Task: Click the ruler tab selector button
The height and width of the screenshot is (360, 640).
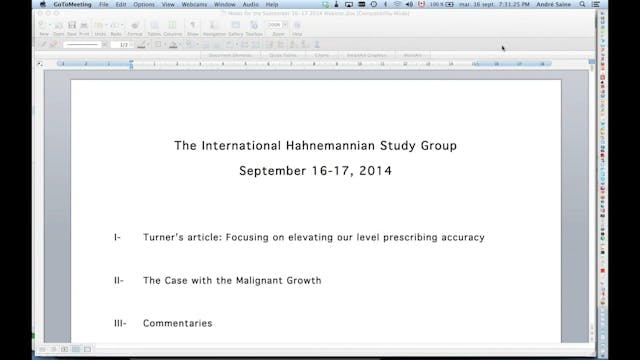Action: click(40, 64)
